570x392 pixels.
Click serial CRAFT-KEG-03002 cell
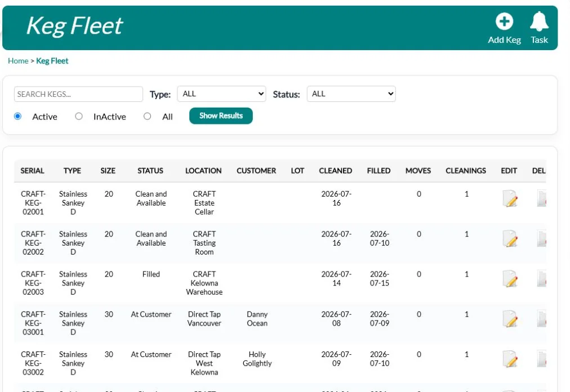pos(33,363)
